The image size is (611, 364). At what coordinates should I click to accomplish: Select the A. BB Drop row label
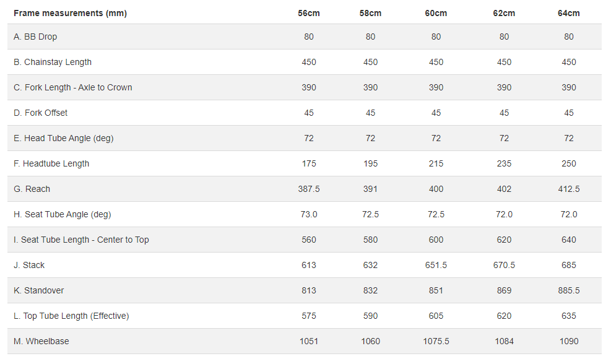pyautogui.click(x=35, y=37)
